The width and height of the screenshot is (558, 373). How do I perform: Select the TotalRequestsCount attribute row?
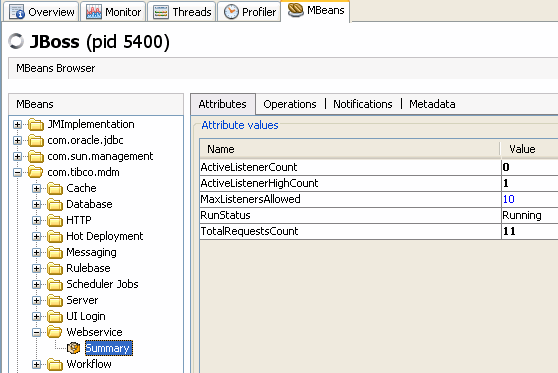(379, 231)
